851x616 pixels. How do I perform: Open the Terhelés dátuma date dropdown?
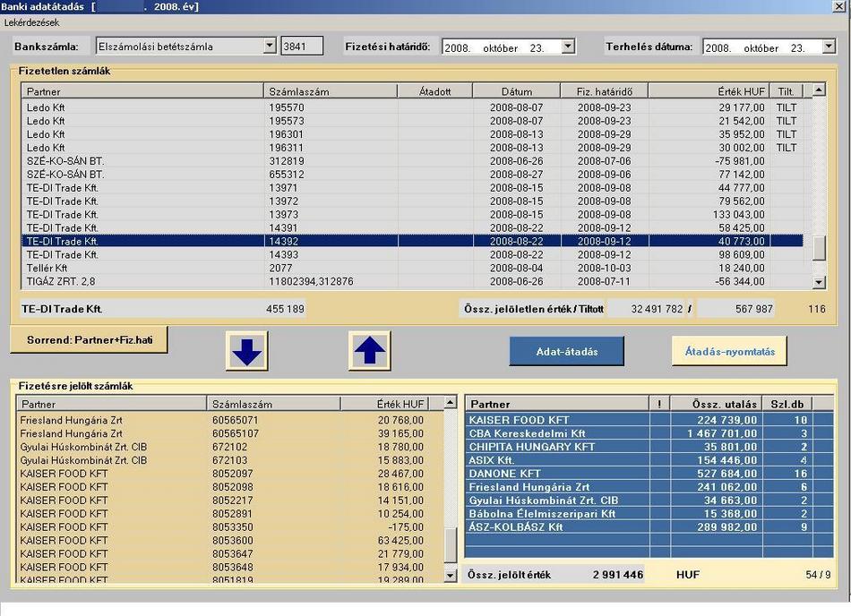tap(829, 47)
